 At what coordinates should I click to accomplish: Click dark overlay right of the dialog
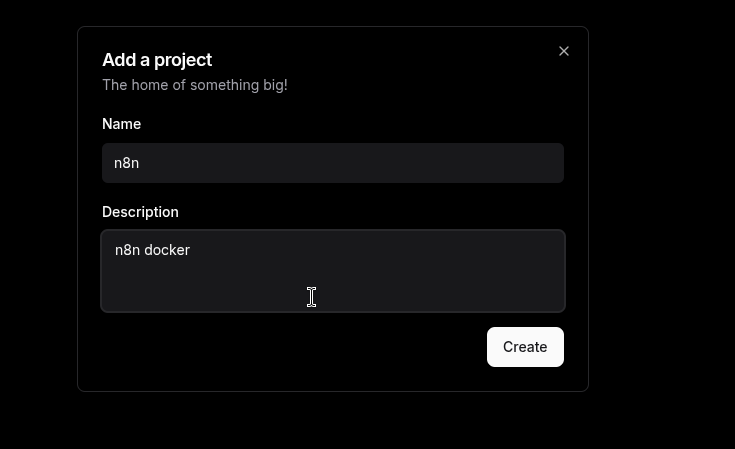point(660,220)
